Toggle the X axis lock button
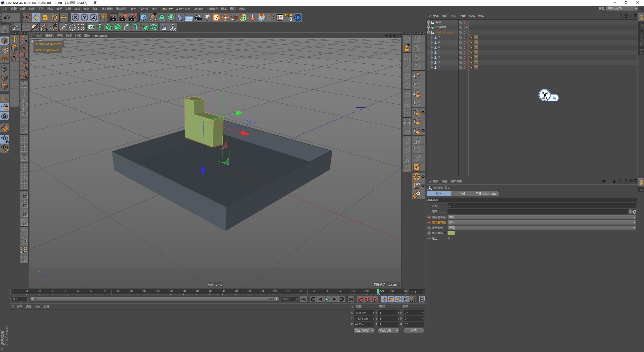 75,17
